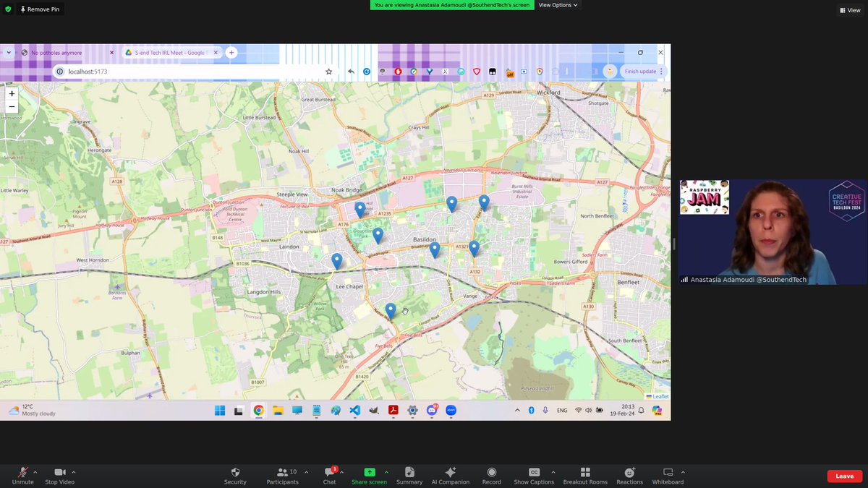Select the marker next to the A1321 label

(474, 248)
